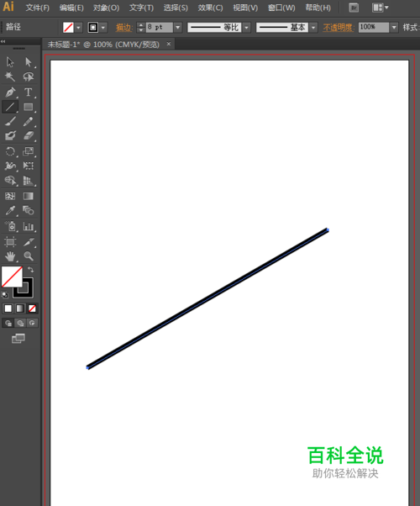Collapse the tools panel with double arrows
420x506 pixels.
(x=3, y=41)
